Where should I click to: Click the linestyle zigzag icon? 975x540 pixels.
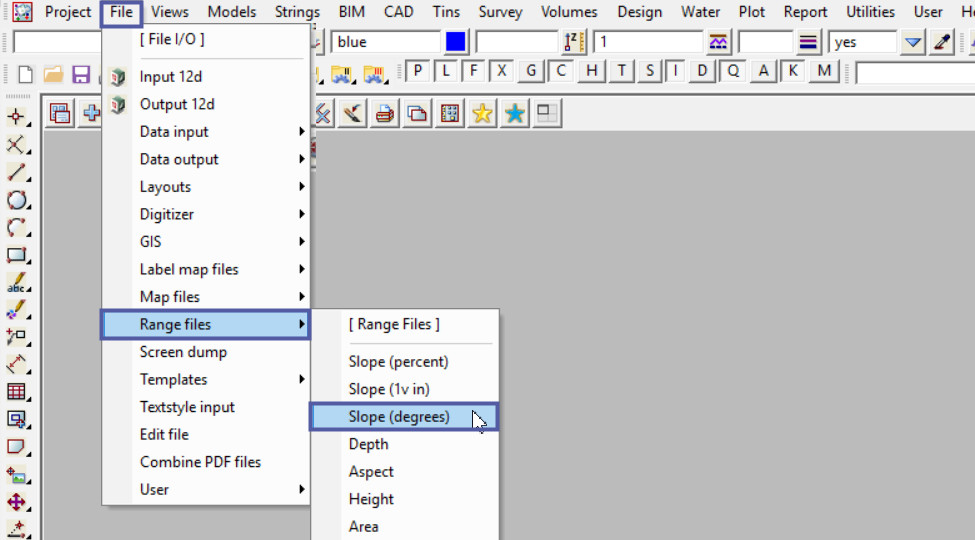718,42
